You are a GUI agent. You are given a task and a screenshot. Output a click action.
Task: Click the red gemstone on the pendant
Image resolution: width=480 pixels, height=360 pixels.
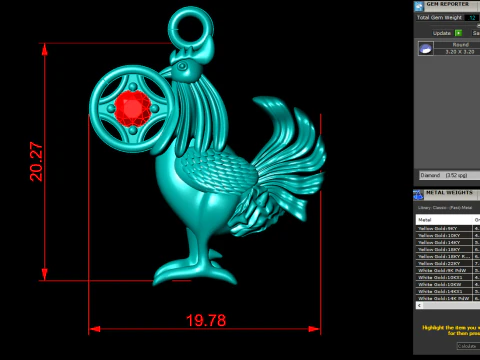point(133,108)
